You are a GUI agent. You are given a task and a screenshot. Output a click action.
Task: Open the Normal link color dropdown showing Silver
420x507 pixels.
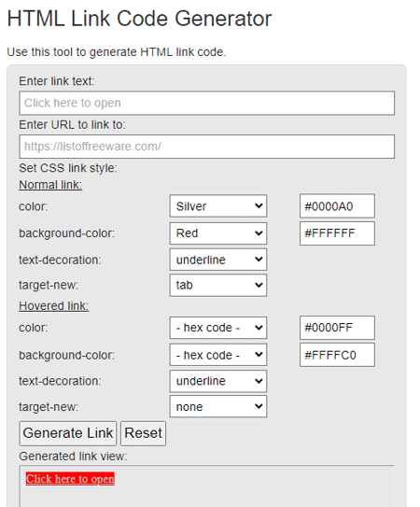click(217, 206)
